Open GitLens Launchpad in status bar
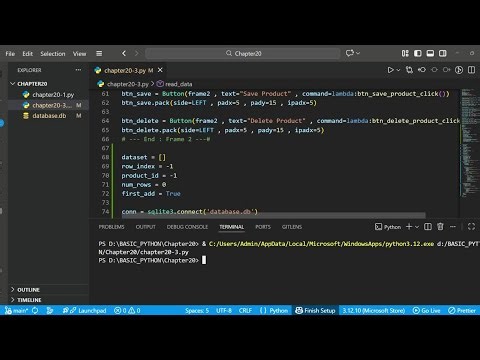This screenshot has height=360, width=480. [x=85, y=311]
